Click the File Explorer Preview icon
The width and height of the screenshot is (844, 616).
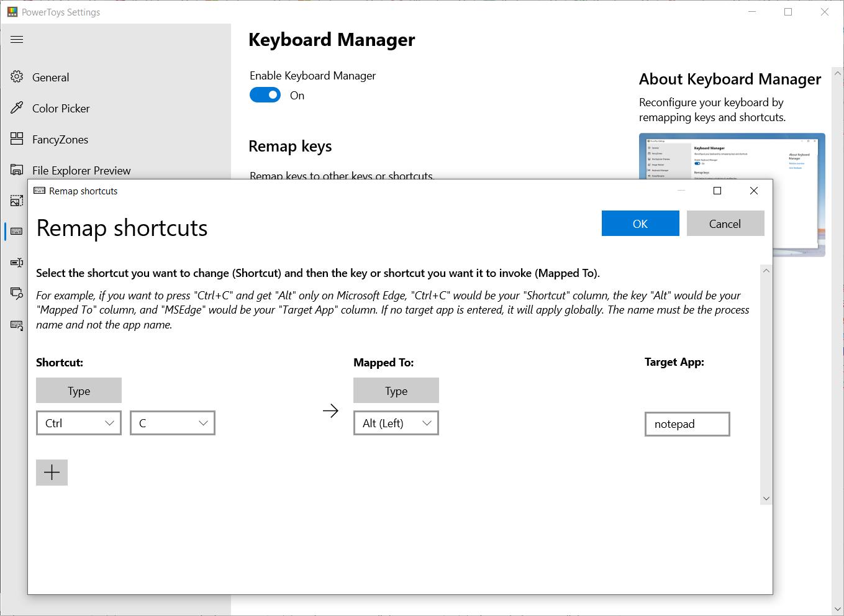click(17, 170)
